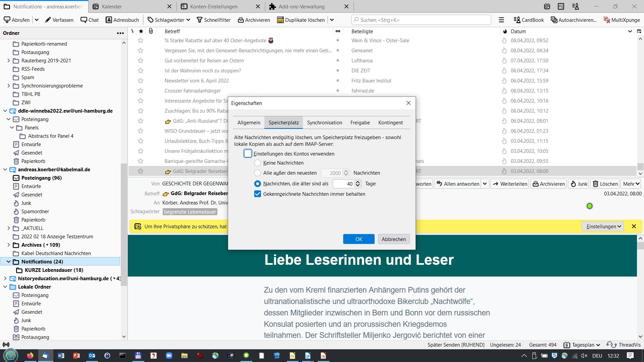Open the Einstellungen dropdown in privacy bar

pos(603,227)
